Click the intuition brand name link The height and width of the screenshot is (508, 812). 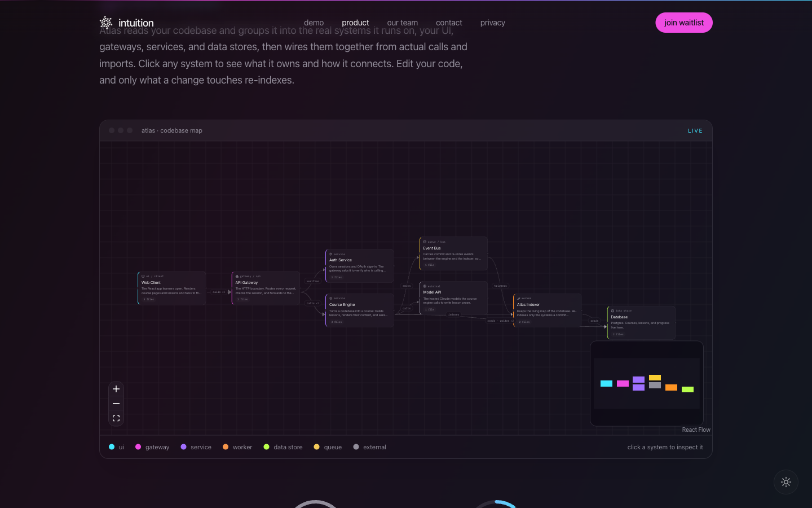[x=136, y=23]
